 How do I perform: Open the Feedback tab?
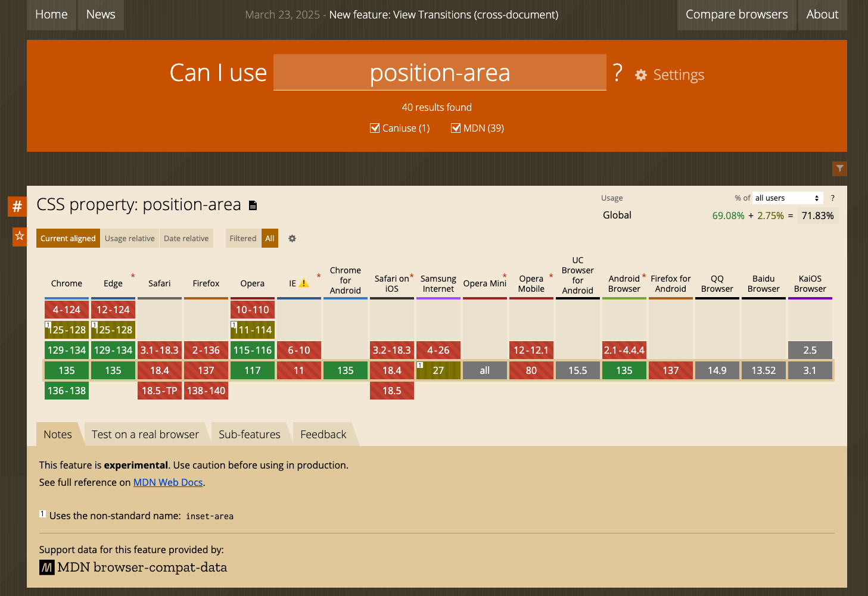pyautogui.click(x=323, y=435)
